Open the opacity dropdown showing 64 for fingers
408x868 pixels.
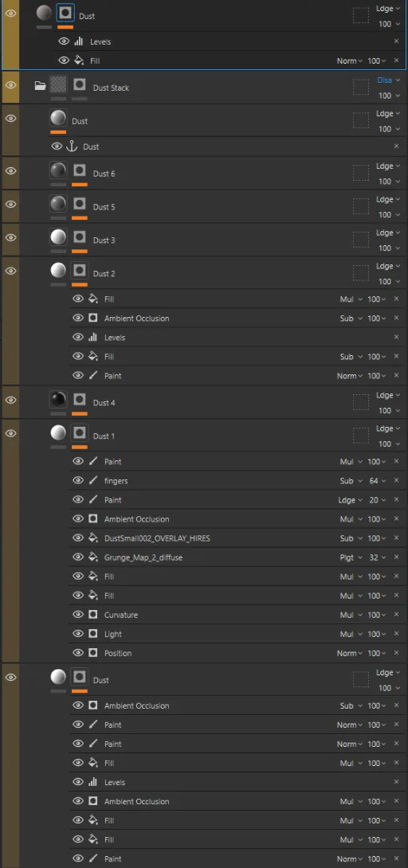click(378, 481)
